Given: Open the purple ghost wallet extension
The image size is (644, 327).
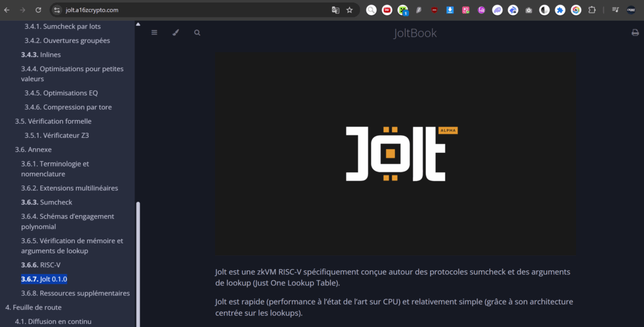Looking at the screenshot, I should click(x=497, y=10).
